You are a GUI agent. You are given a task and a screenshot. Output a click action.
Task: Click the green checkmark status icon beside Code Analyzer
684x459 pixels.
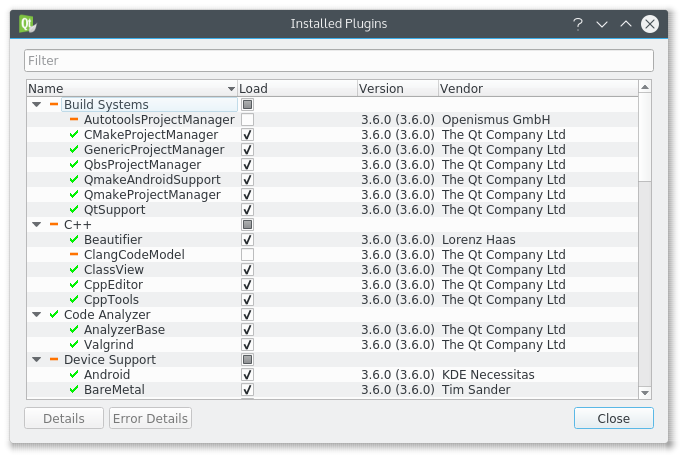click(x=54, y=314)
